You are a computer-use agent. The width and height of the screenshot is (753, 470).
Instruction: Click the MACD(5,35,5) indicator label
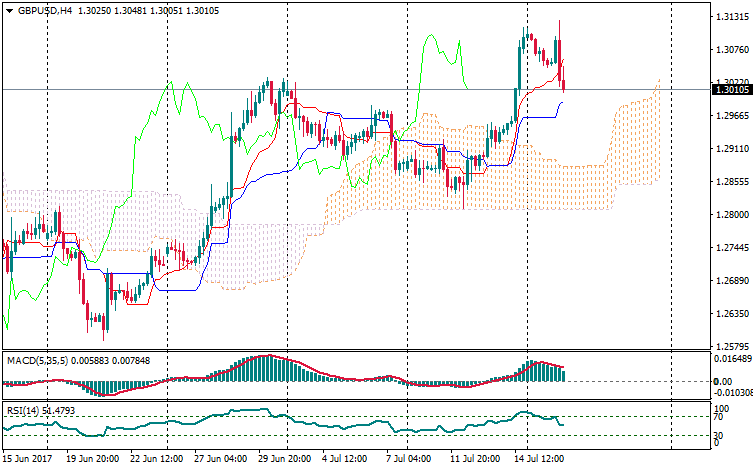36,360
